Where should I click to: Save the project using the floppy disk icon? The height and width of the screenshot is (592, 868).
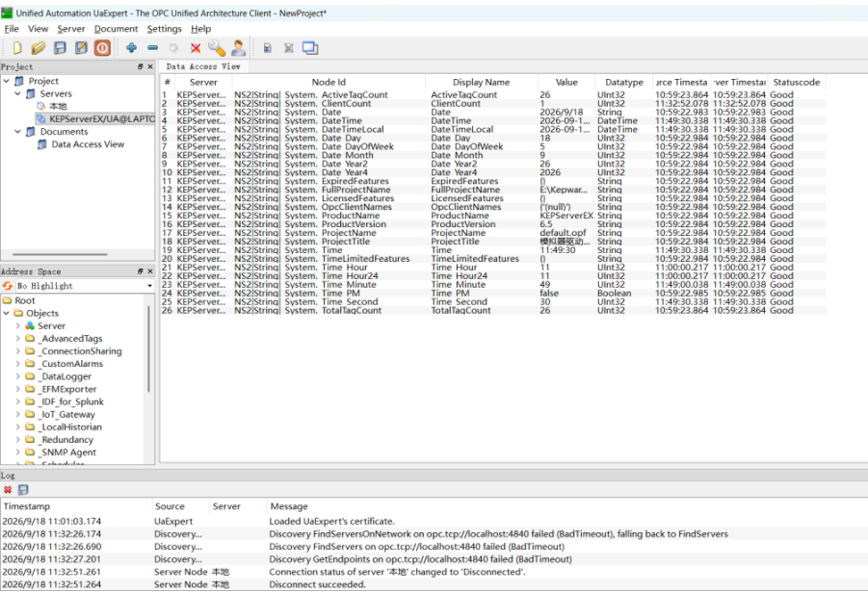point(60,48)
